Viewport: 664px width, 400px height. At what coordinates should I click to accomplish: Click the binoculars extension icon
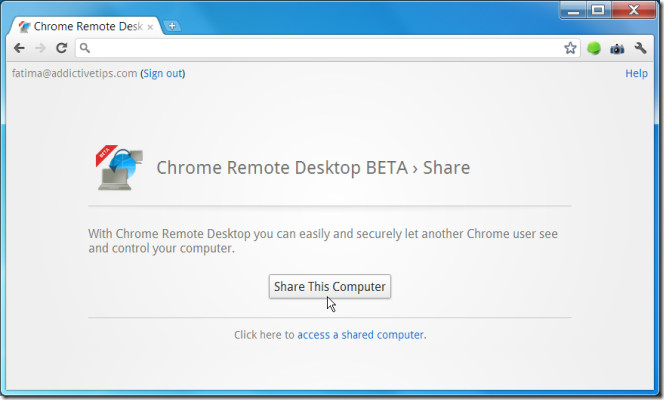click(618, 47)
